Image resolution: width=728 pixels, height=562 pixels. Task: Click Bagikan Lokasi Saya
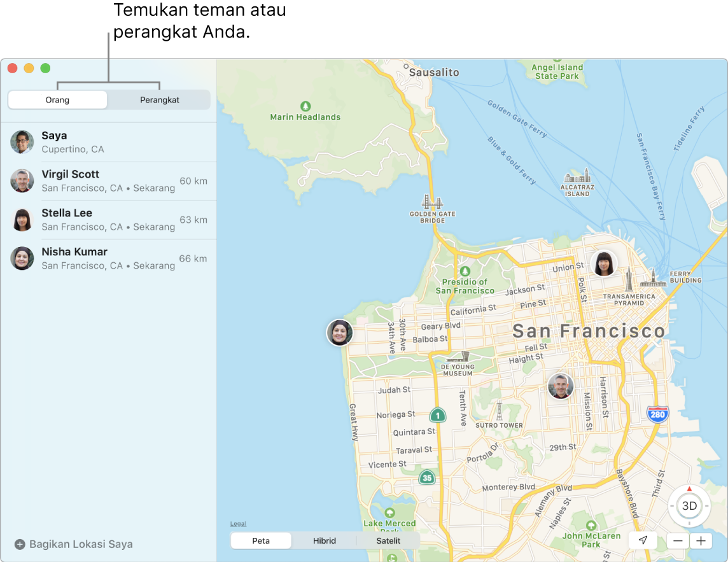tap(73, 544)
